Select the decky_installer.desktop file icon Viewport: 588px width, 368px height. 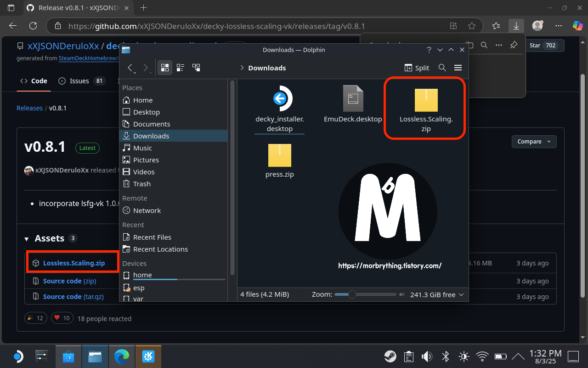(x=280, y=98)
